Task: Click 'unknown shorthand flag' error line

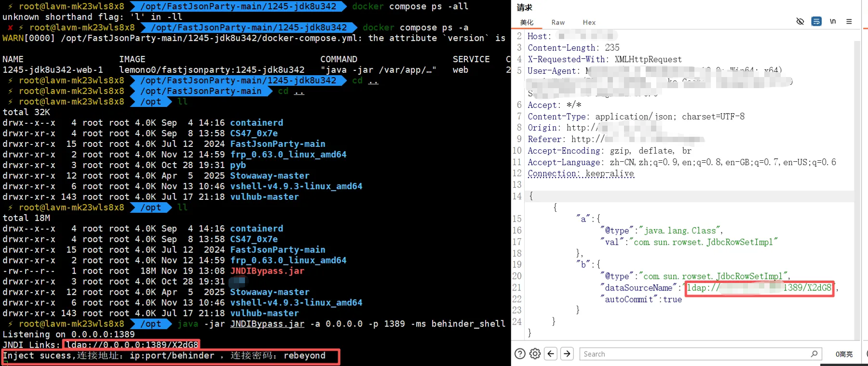Action: point(92,17)
